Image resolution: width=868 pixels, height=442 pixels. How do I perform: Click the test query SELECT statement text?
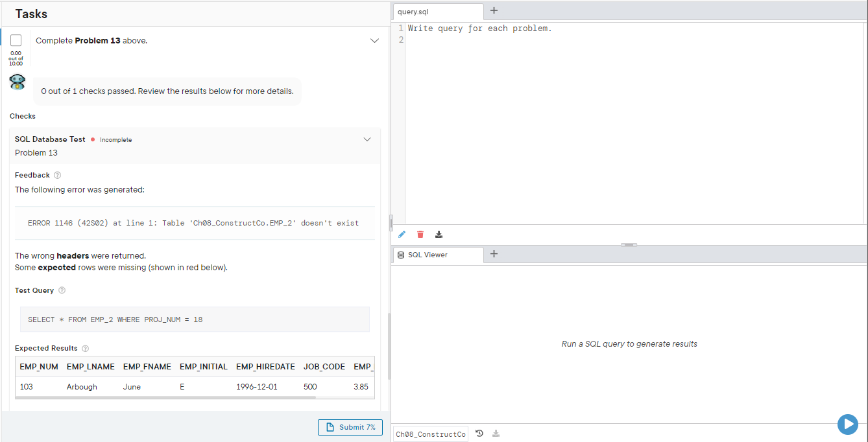pyautogui.click(x=115, y=320)
